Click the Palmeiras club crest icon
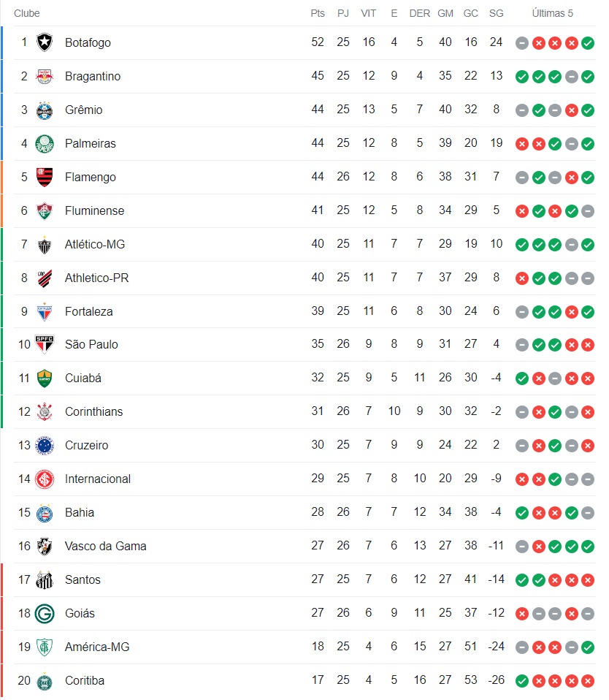 45,143
